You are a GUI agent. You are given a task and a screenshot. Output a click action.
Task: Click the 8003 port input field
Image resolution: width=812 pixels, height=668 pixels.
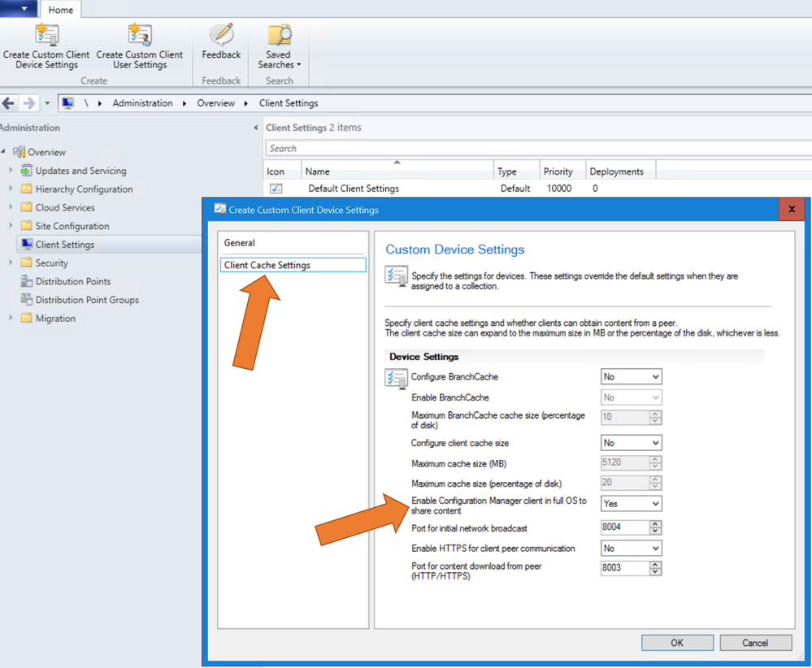(624, 567)
